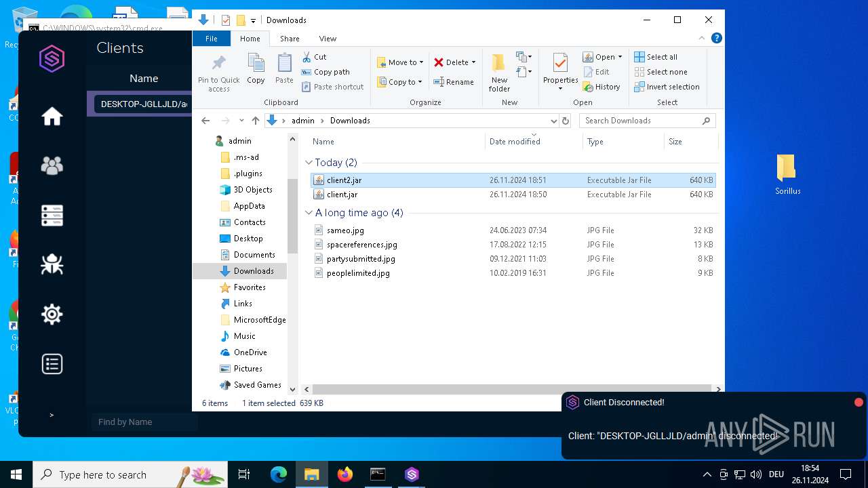The image size is (868, 488).
Task: Select client.jar file
Action: [513, 195]
